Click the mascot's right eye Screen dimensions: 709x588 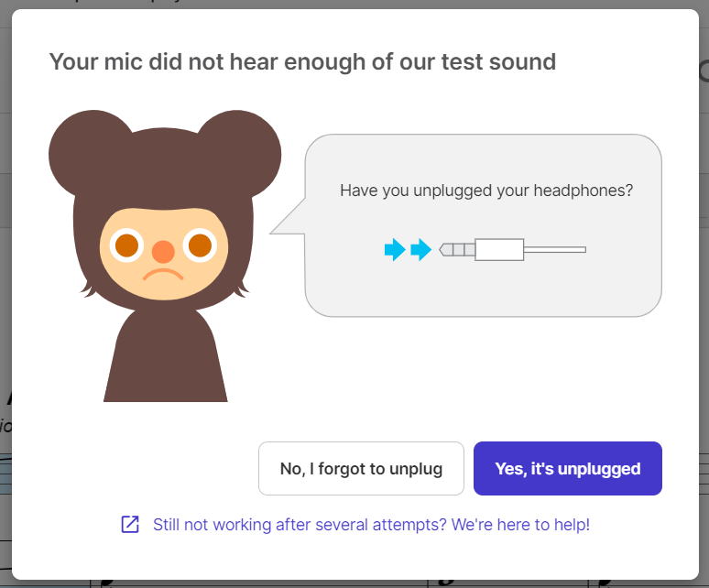198,245
